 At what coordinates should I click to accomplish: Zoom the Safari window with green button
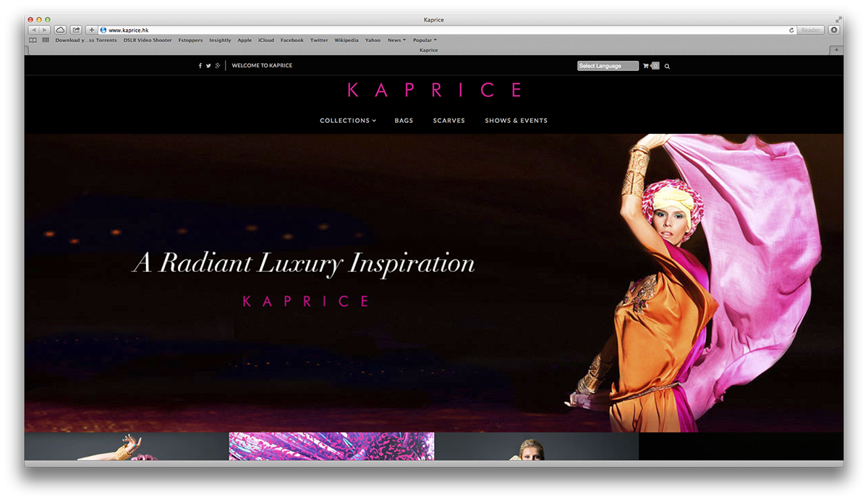pos(48,20)
